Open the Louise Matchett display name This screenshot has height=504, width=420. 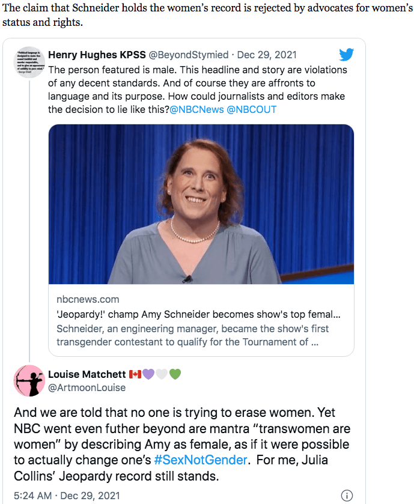point(87,374)
